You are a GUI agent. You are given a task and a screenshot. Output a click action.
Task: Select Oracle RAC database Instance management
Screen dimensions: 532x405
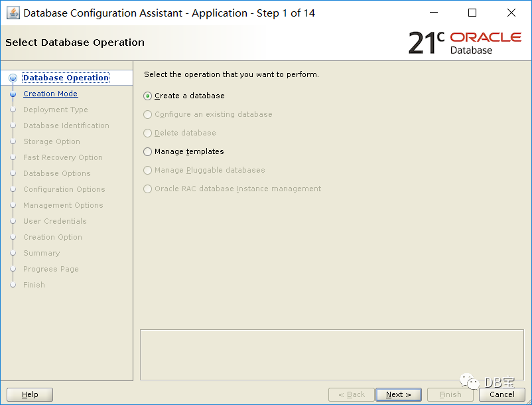232,189
